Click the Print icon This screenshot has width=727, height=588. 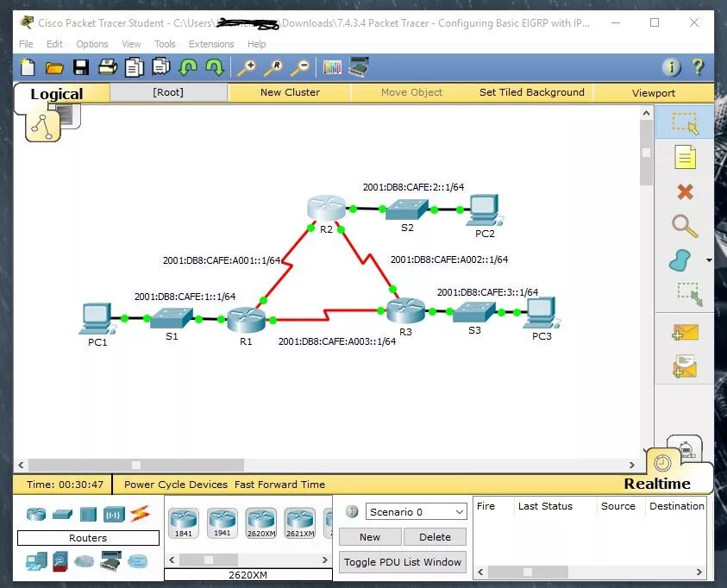(x=108, y=67)
